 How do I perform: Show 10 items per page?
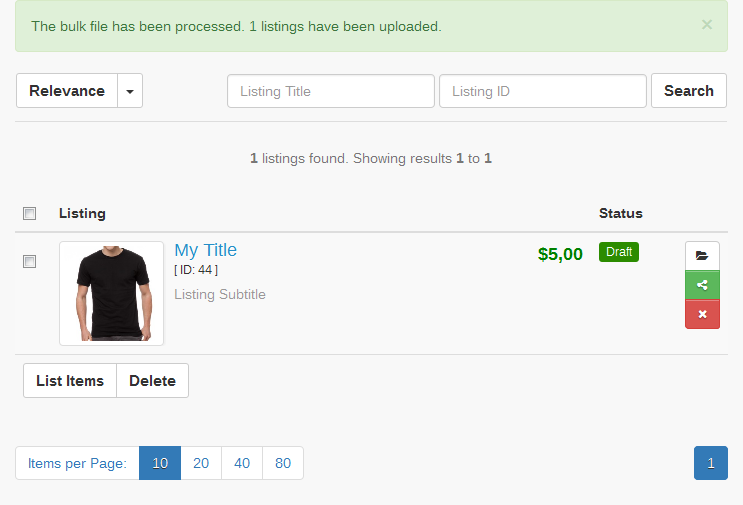tap(160, 463)
